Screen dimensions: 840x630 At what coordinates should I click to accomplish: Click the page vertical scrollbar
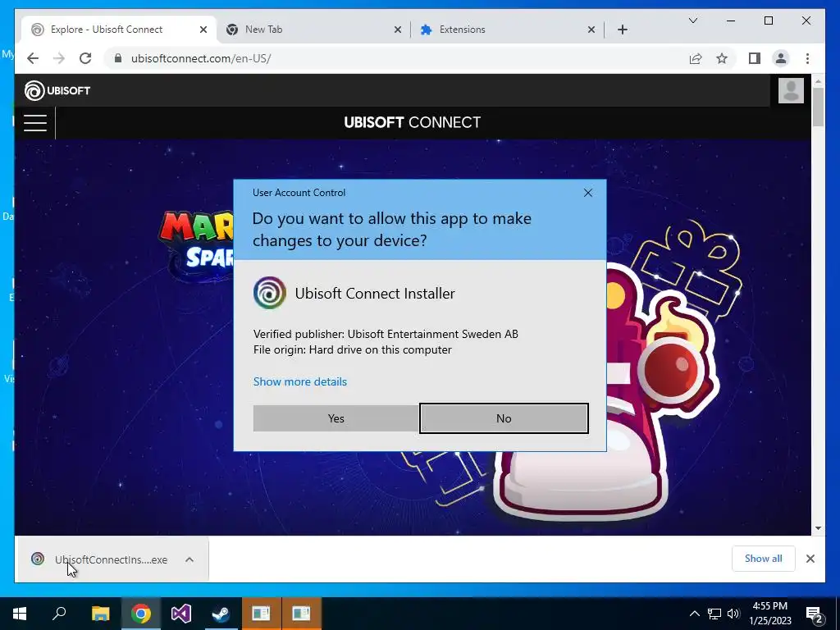pos(818,107)
